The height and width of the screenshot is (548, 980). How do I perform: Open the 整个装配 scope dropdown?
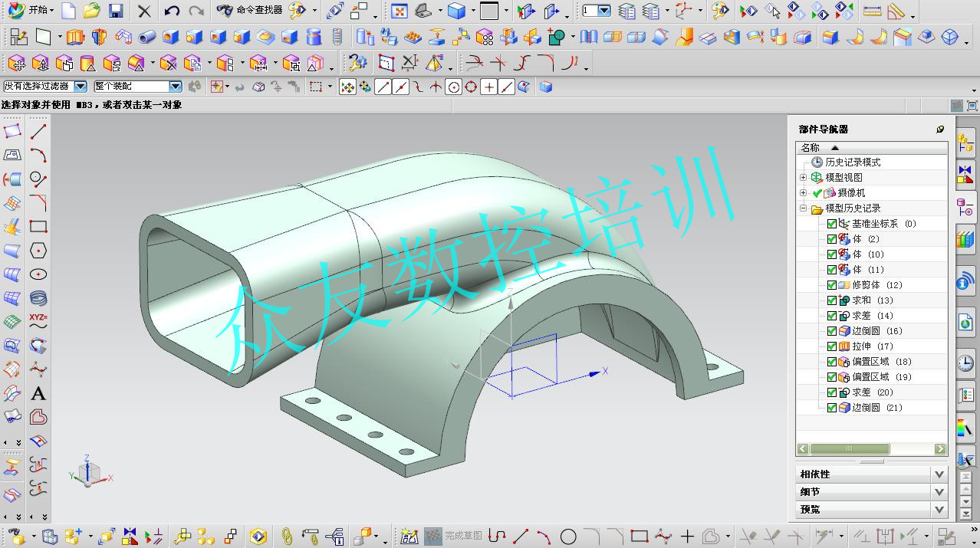point(175,87)
